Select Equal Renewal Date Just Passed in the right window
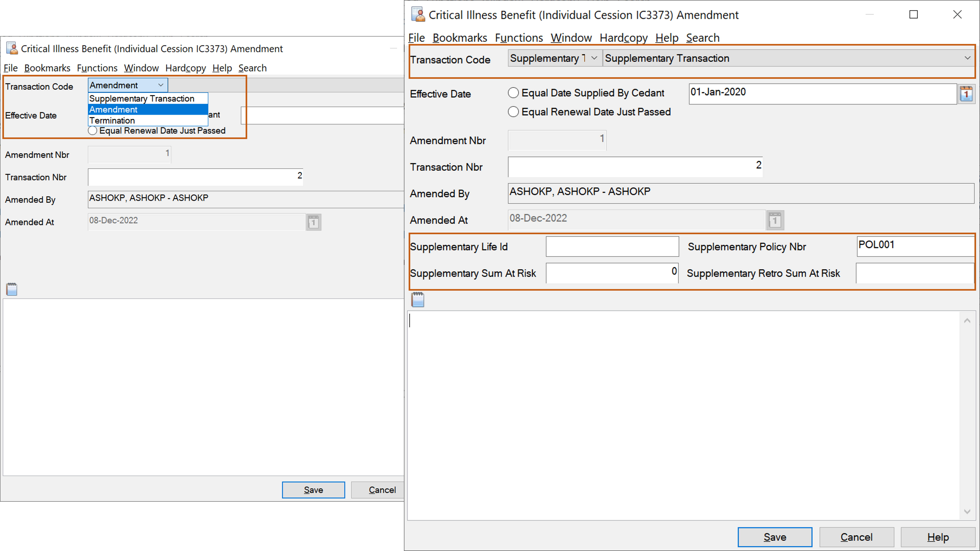 pos(513,112)
